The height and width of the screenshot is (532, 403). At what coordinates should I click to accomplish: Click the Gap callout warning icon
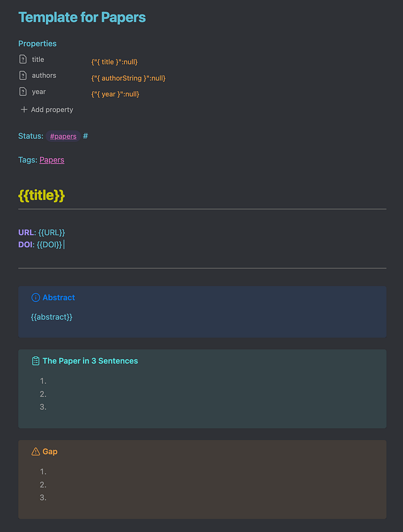36,451
